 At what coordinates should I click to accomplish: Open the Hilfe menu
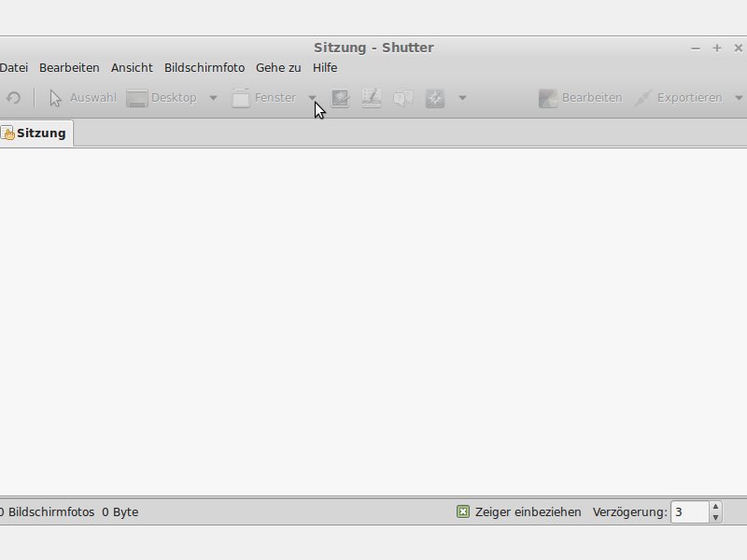[x=325, y=67]
